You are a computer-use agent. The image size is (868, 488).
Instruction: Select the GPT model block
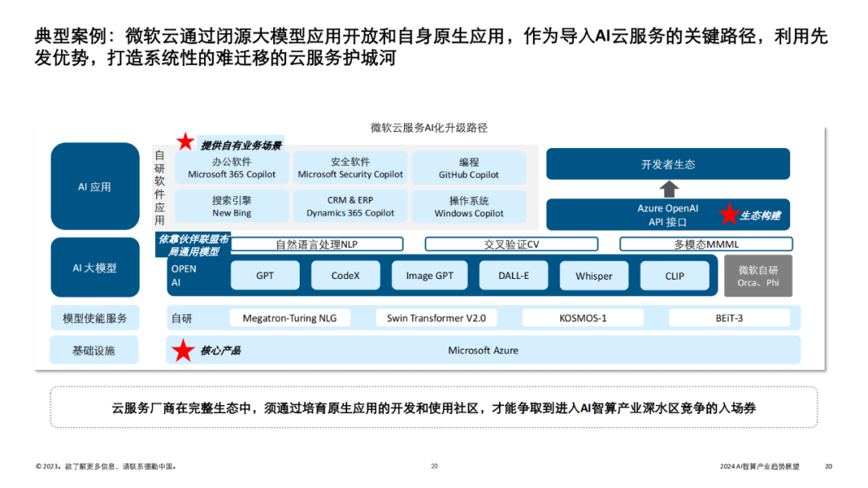pyautogui.click(x=264, y=275)
